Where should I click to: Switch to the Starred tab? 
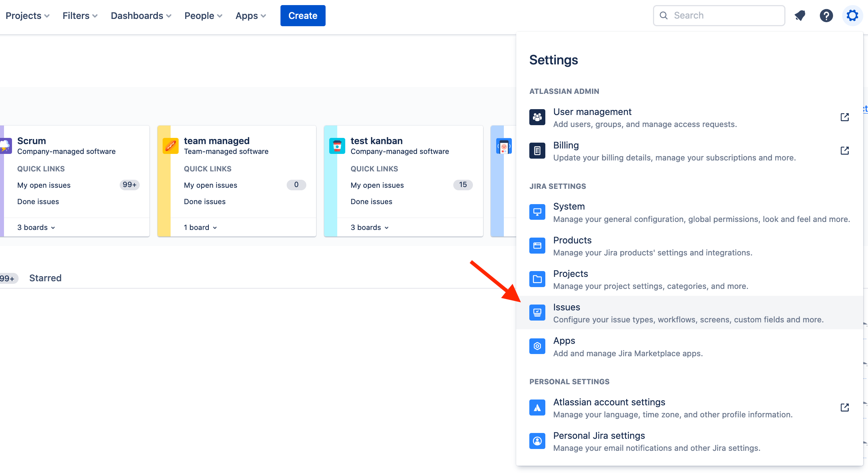click(45, 278)
